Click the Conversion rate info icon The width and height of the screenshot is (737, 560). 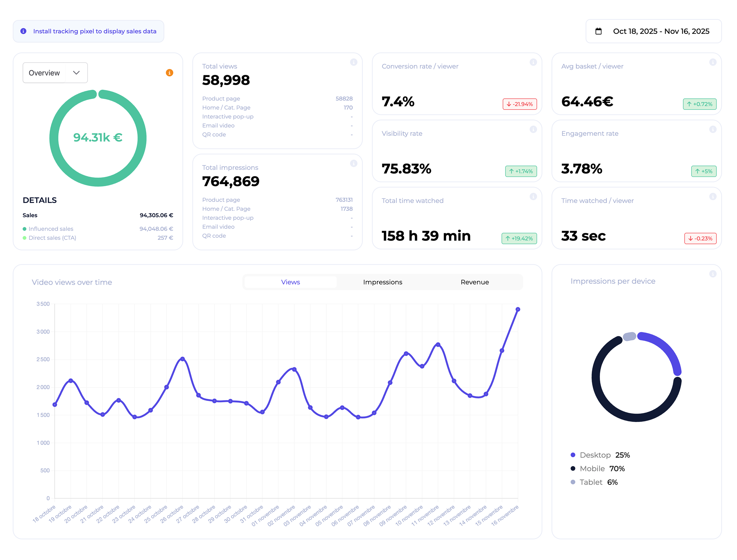point(533,62)
